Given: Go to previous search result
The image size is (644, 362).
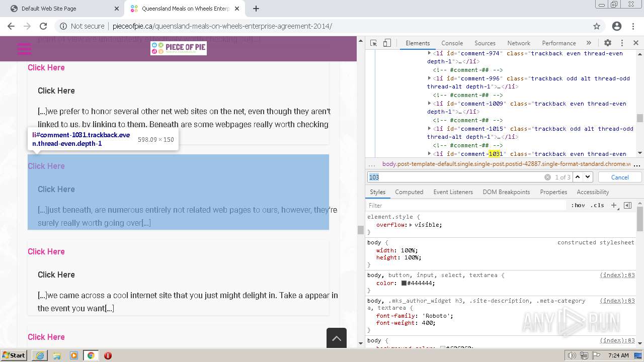Looking at the screenshot, I should pos(578,177).
